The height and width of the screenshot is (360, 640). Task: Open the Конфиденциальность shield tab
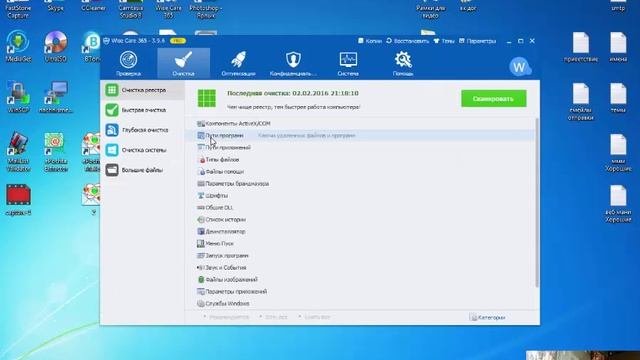(x=293, y=64)
